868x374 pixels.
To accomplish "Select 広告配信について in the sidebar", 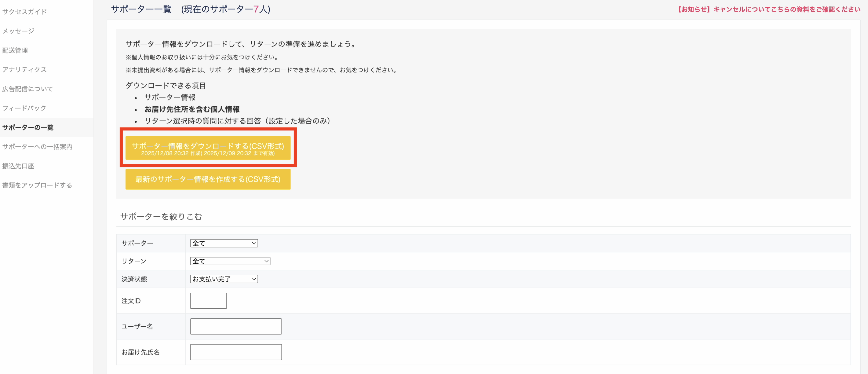I will 27,88.
